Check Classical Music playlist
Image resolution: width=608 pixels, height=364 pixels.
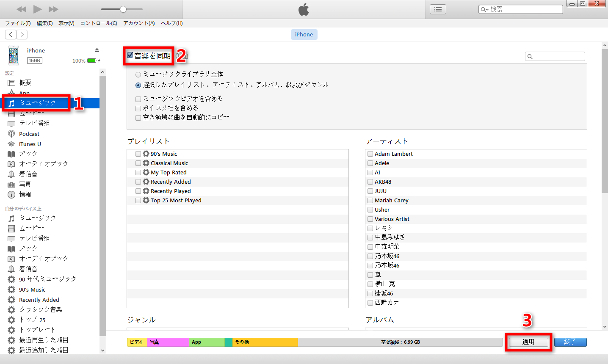tap(138, 163)
